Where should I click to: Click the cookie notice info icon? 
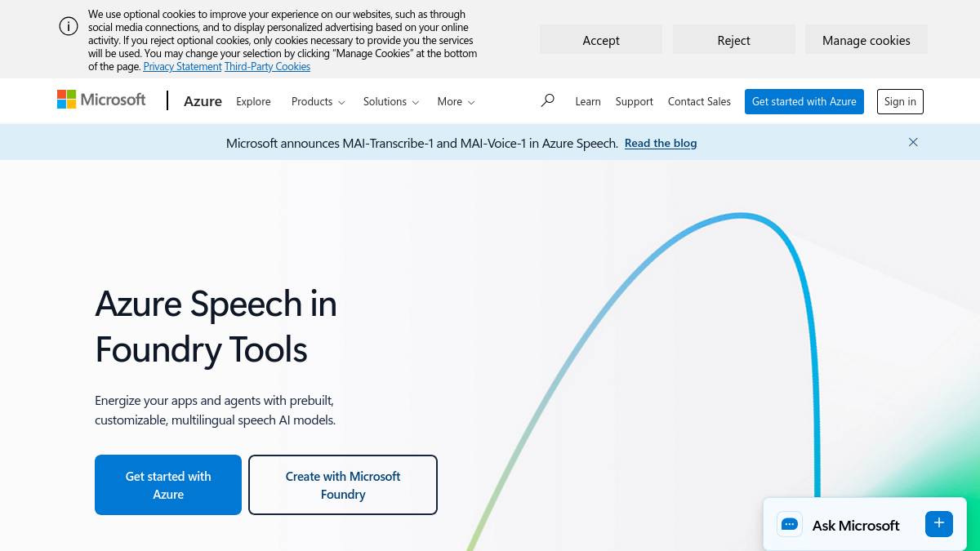(69, 26)
